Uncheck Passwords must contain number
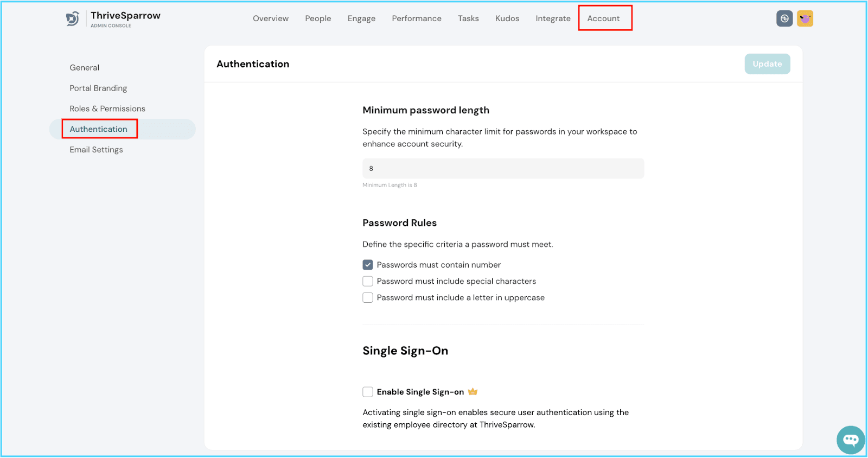This screenshot has height=458, width=868. coord(368,265)
